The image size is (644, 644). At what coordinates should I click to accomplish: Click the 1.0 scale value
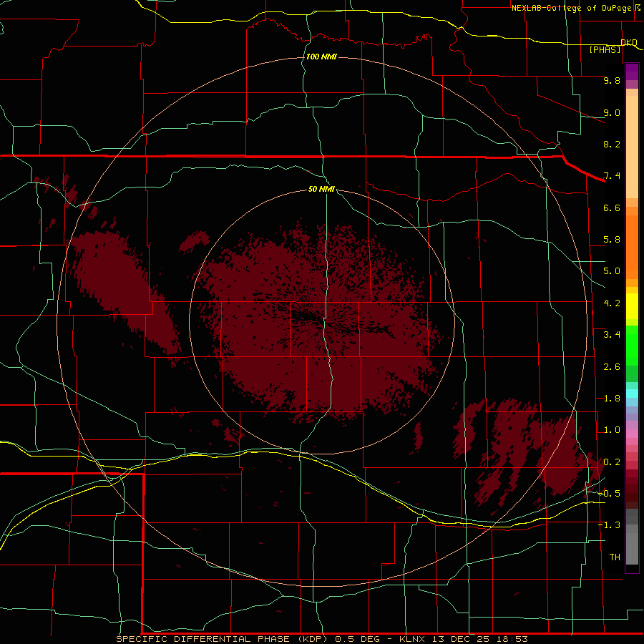click(x=612, y=430)
